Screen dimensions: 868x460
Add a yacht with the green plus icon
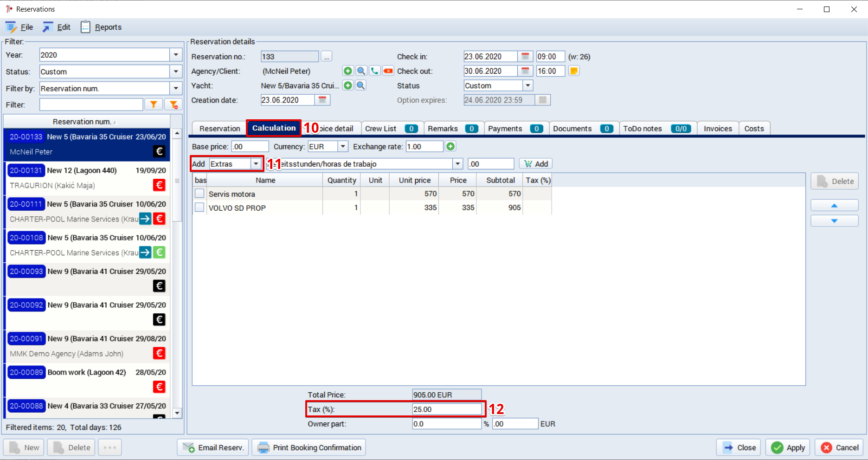point(347,85)
